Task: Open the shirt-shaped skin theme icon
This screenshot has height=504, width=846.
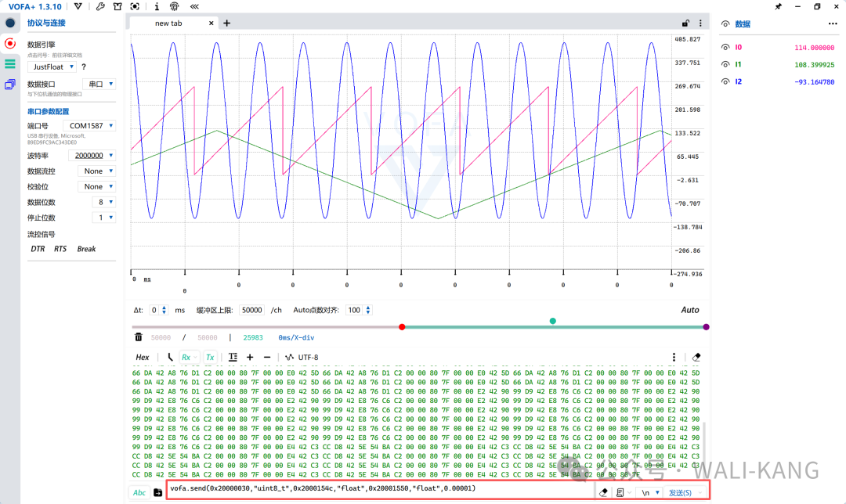Action: coord(117,6)
